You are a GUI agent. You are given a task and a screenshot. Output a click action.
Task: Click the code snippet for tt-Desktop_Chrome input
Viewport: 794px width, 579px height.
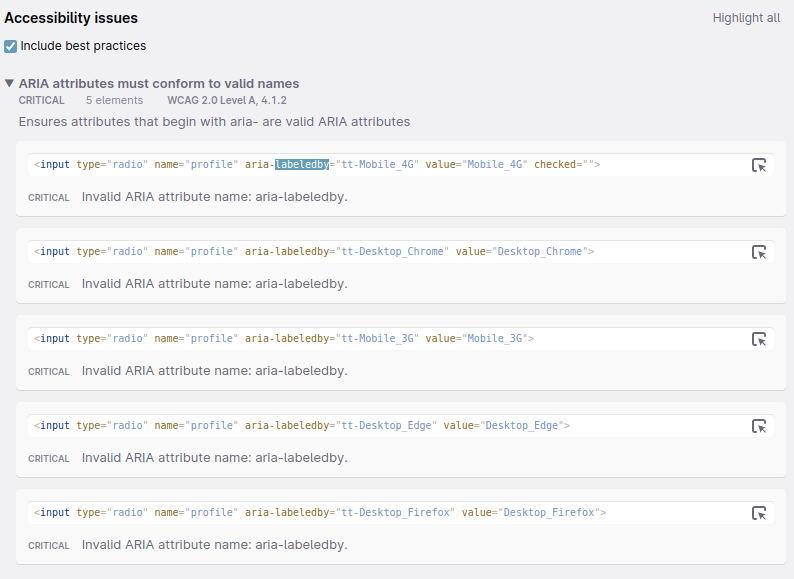[314, 252]
